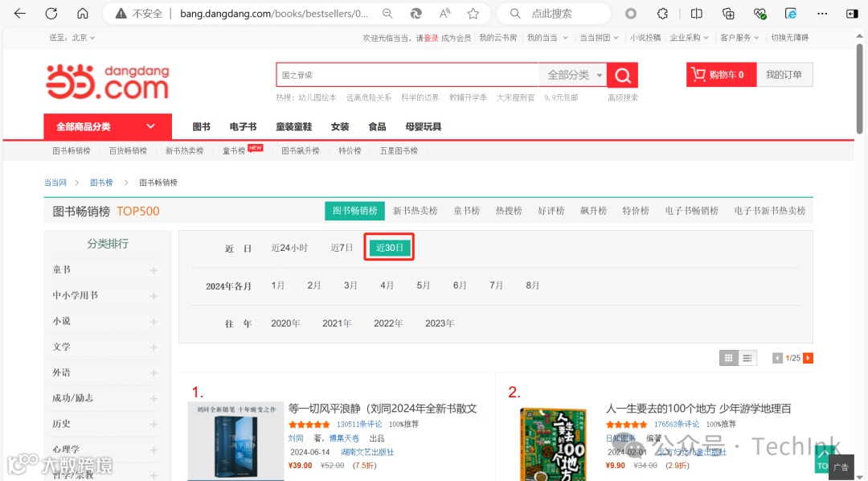Open 送至:北京 delivery location dropdown
The height and width of the screenshot is (481, 868).
72,38
